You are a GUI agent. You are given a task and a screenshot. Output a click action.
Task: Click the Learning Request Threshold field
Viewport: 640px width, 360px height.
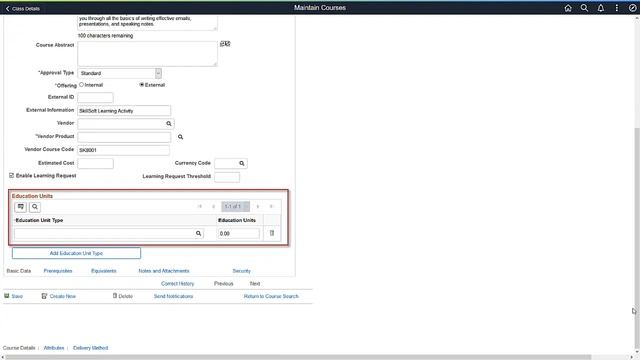(x=227, y=177)
